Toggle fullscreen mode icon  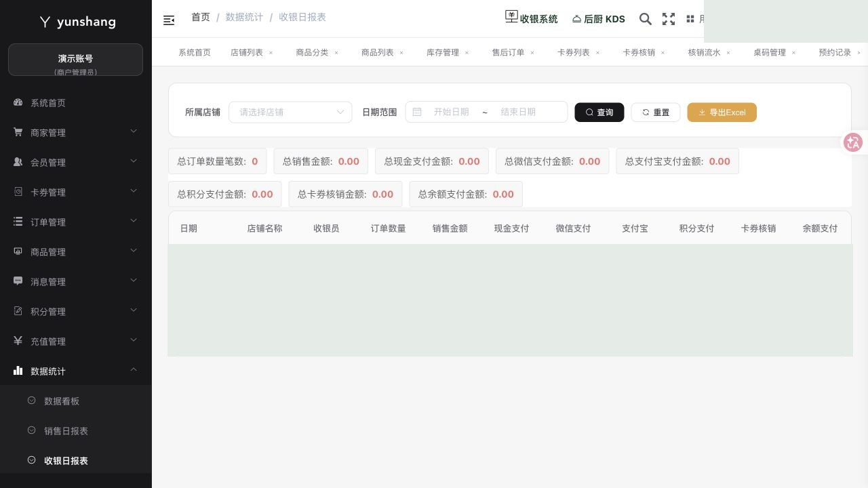click(x=669, y=19)
